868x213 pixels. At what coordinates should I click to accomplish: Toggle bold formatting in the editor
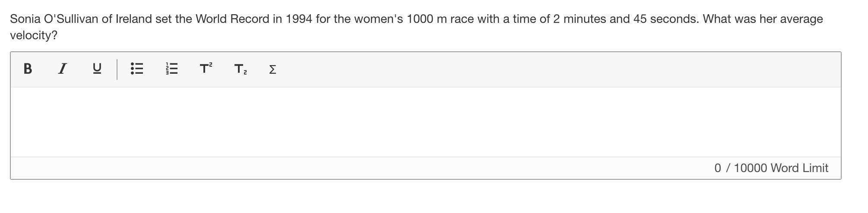(28, 69)
